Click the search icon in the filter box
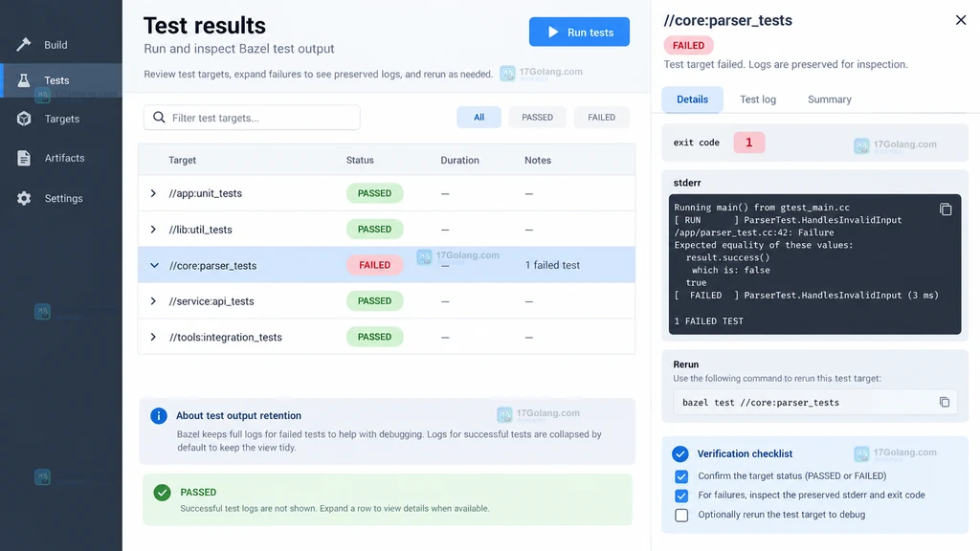Image resolution: width=980 pixels, height=551 pixels. pos(160,118)
